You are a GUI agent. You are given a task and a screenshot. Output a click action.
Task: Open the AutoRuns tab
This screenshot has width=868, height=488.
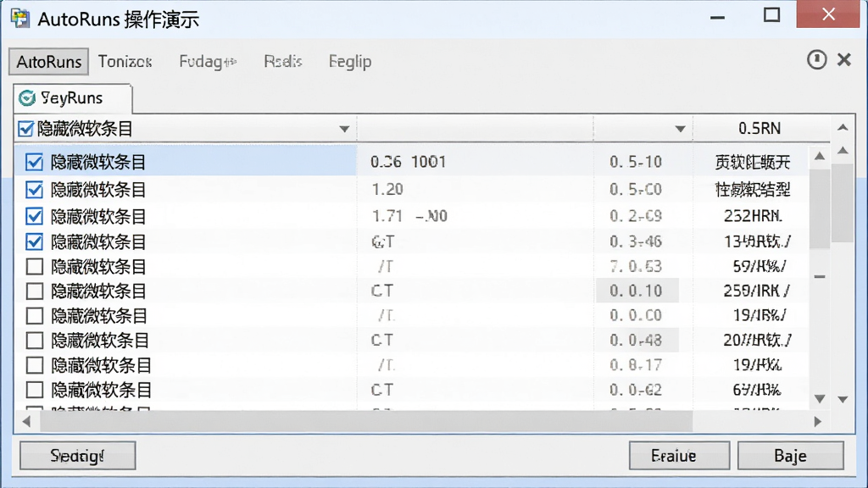click(x=48, y=61)
